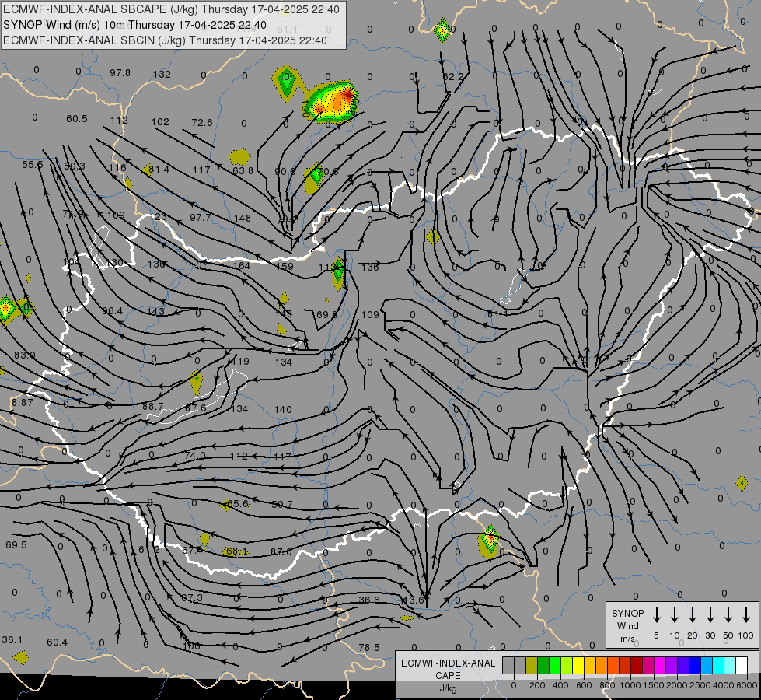Pick the cyan CAPE legend swatch
The height and width of the screenshot is (700, 761).
[x=718, y=666]
